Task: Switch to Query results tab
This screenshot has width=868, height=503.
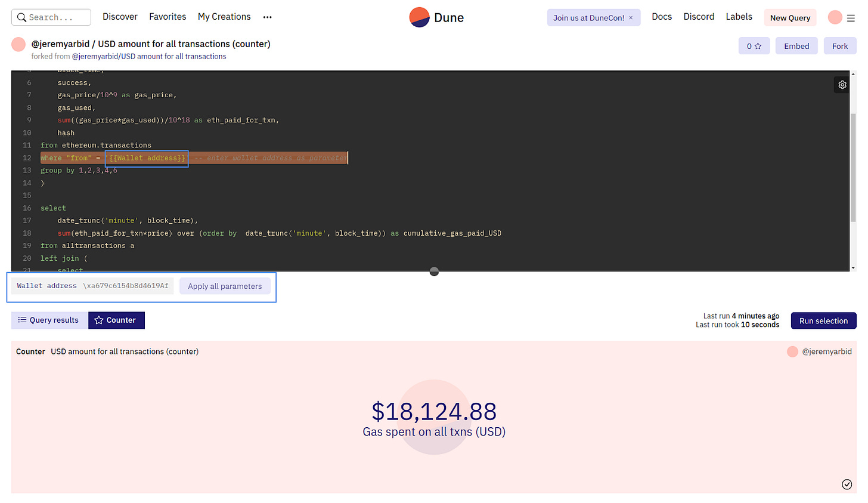Action: 48,320
